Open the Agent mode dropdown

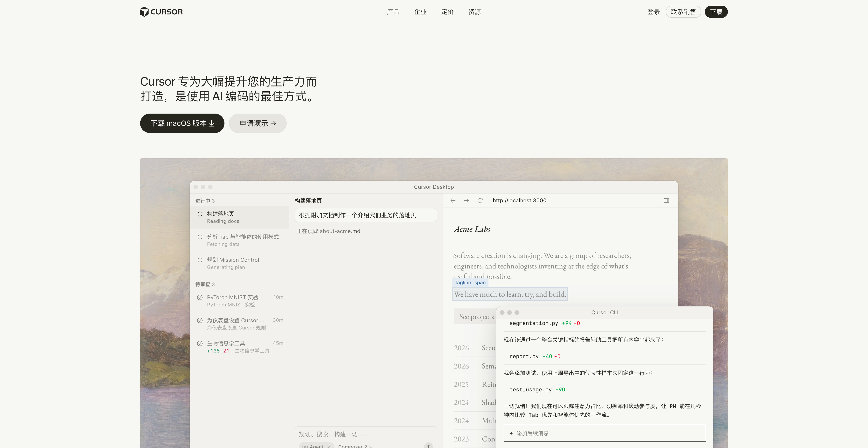tap(328, 446)
